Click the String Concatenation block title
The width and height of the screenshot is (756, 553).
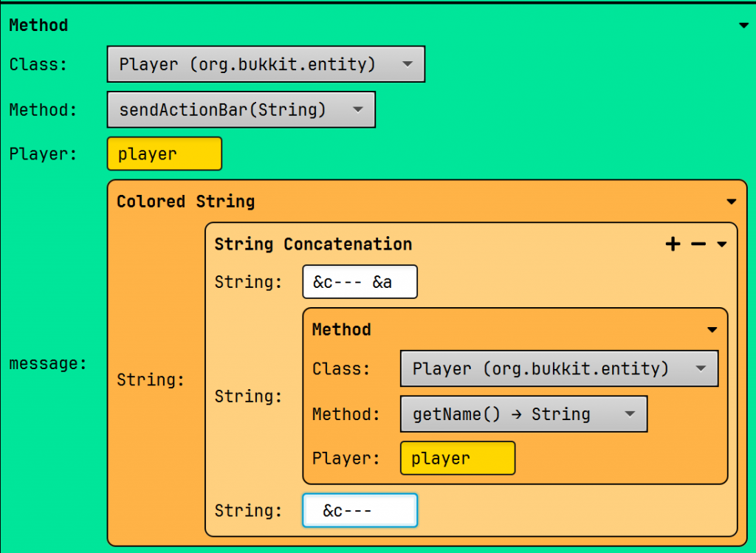pyautogui.click(x=313, y=244)
